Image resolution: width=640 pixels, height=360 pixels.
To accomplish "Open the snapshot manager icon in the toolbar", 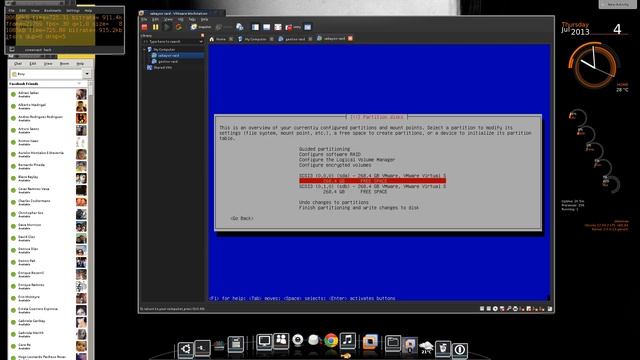I will coord(240,27).
